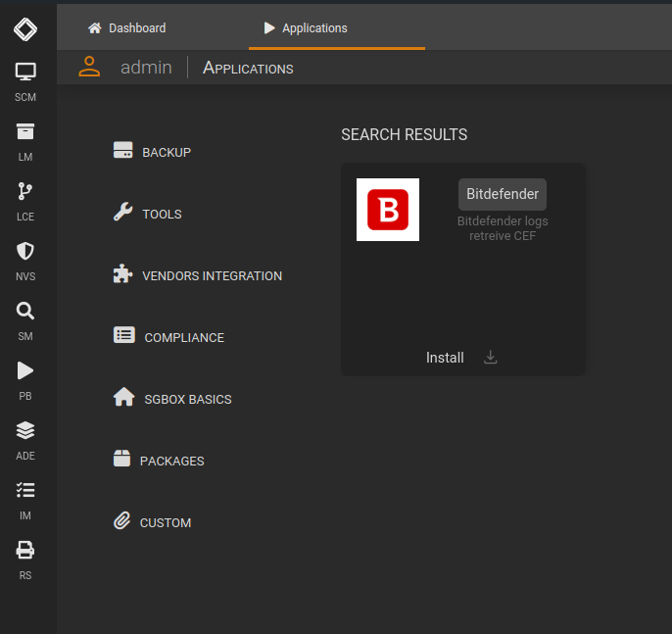672x634 pixels.
Task: Click the Packages box icon
Action: [x=122, y=459]
